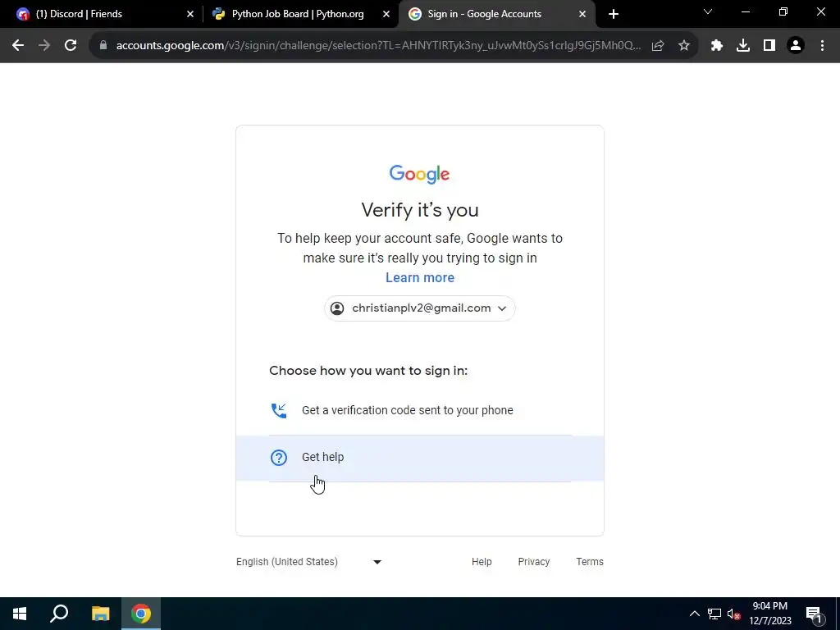
Task: Open Windows taskbar search
Action: (59, 614)
